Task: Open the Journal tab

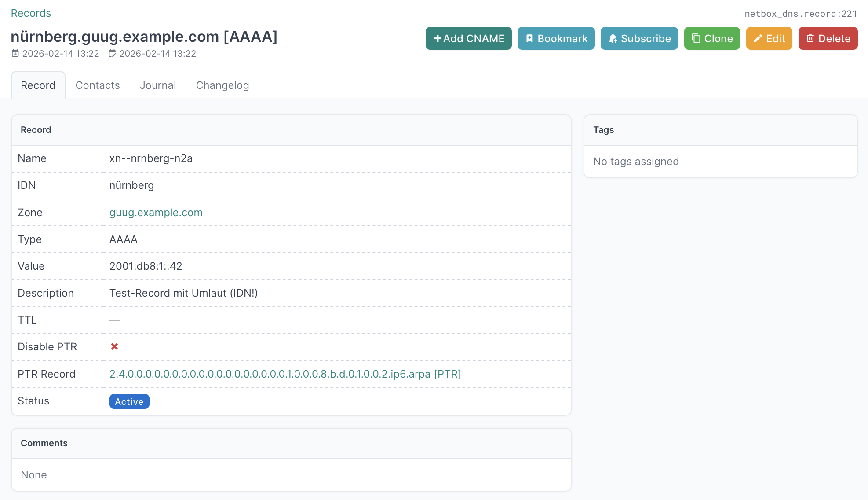Action: [x=158, y=85]
